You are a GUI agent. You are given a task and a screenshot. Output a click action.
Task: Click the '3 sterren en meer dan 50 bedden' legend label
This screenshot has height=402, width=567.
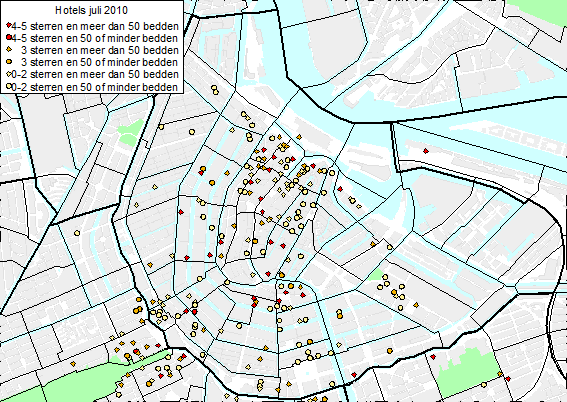pos(100,50)
